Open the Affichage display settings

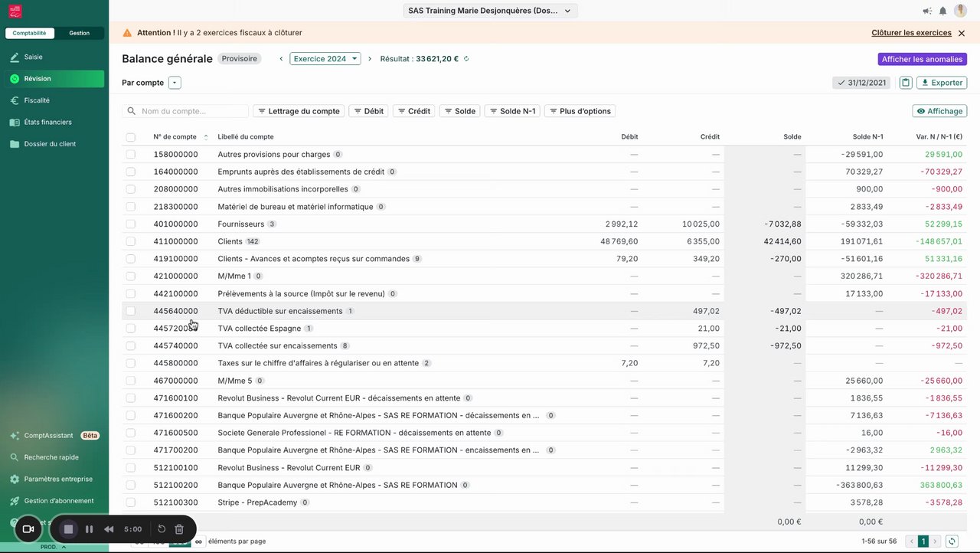[x=939, y=111]
